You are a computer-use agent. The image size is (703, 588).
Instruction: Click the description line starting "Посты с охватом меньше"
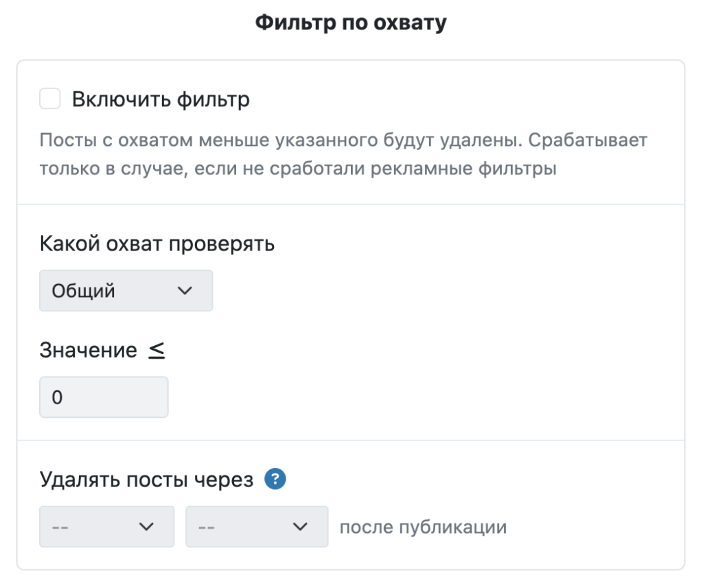coord(343,141)
